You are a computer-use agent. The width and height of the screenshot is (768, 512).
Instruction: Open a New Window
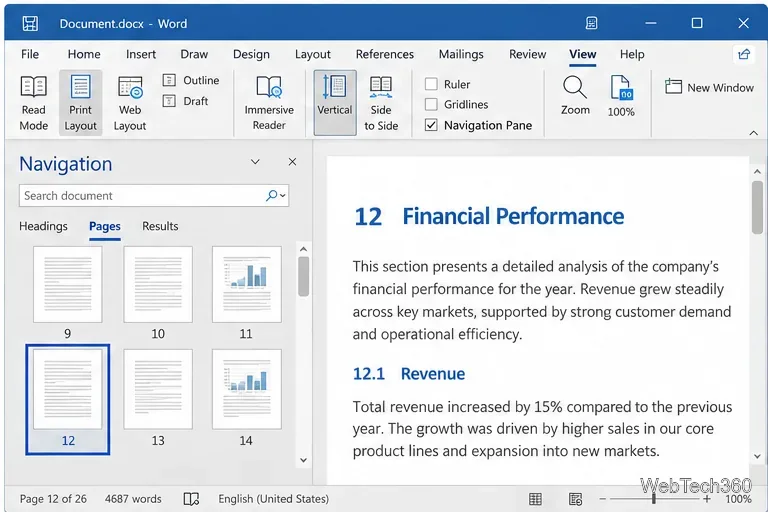(709, 87)
